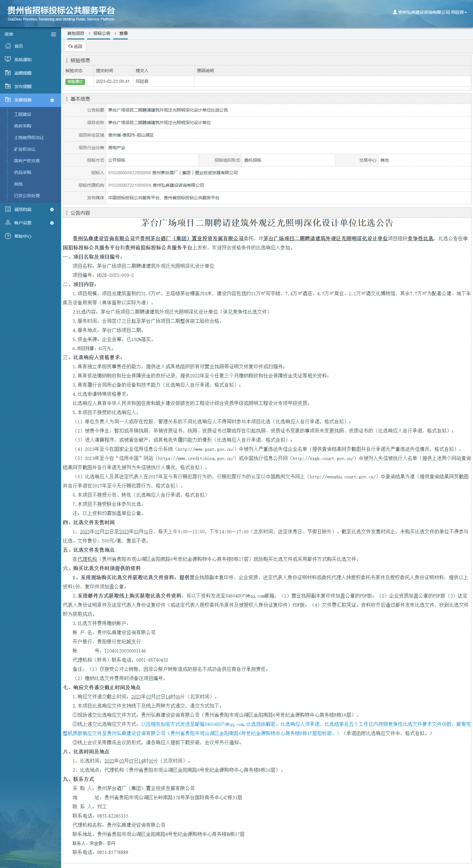Open the user account dropdown 贵州弘典建设咨询有限公司-邓廷容

[x=430, y=12]
